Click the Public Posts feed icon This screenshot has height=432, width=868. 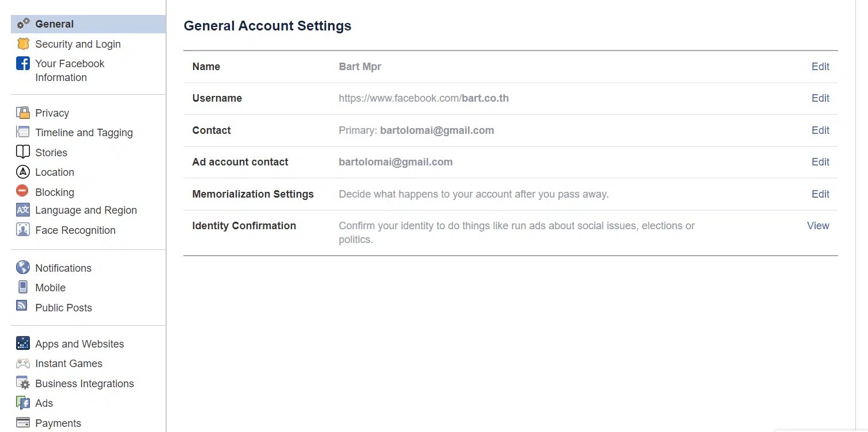pyautogui.click(x=22, y=306)
